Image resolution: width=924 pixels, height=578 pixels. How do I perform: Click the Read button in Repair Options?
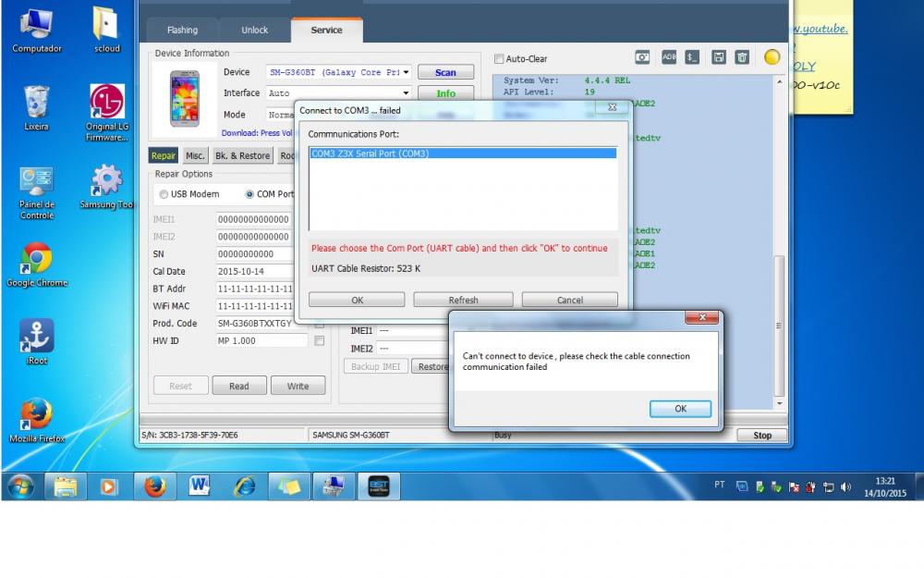(239, 386)
